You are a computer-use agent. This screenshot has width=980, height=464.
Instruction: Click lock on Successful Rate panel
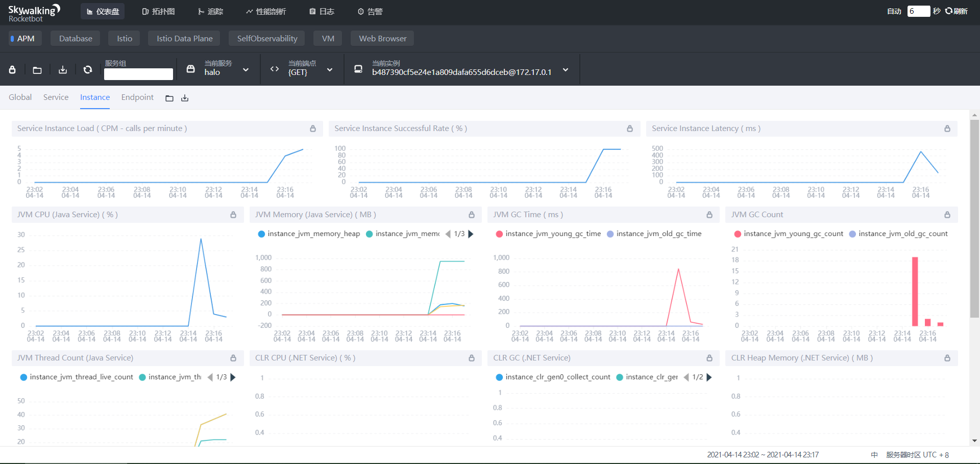coord(630,129)
